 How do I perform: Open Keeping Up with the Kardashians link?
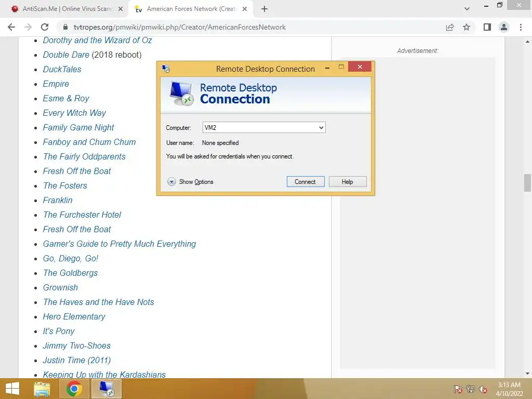[x=104, y=375]
